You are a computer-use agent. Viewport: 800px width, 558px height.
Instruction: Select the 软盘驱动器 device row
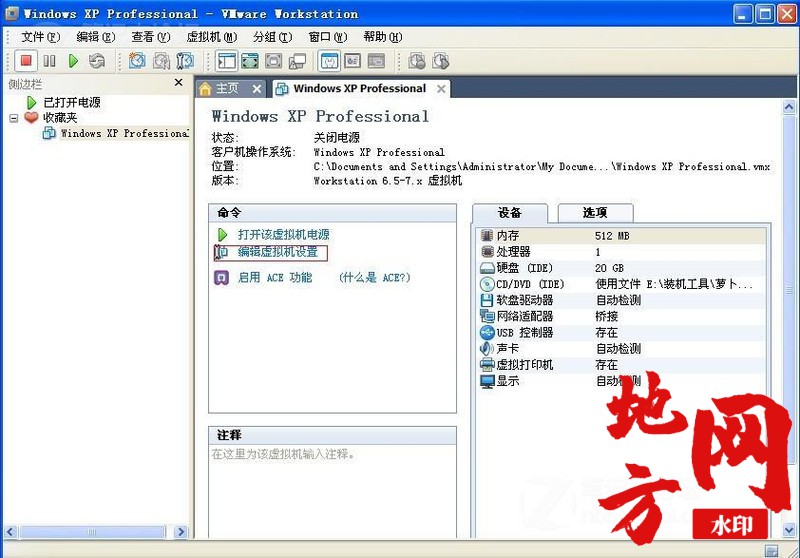pyautogui.click(x=622, y=300)
